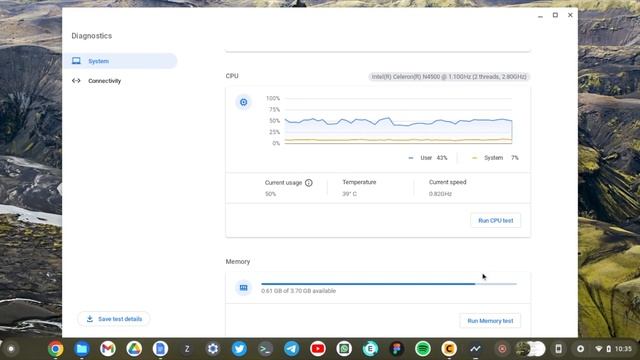The height and width of the screenshot is (360, 640).
Task: Click the Diagnostics app icon on the shelf
Action: click(x=475, y=349)
